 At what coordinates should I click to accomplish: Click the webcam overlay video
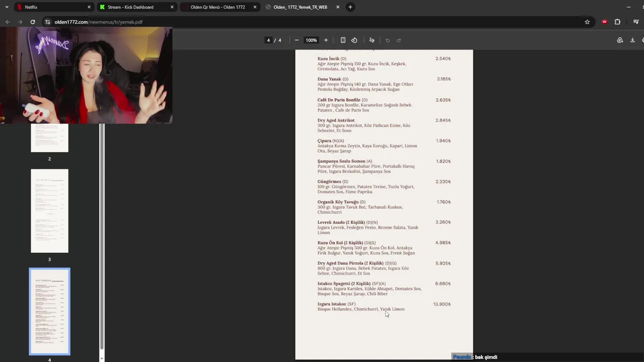(86, 75)
